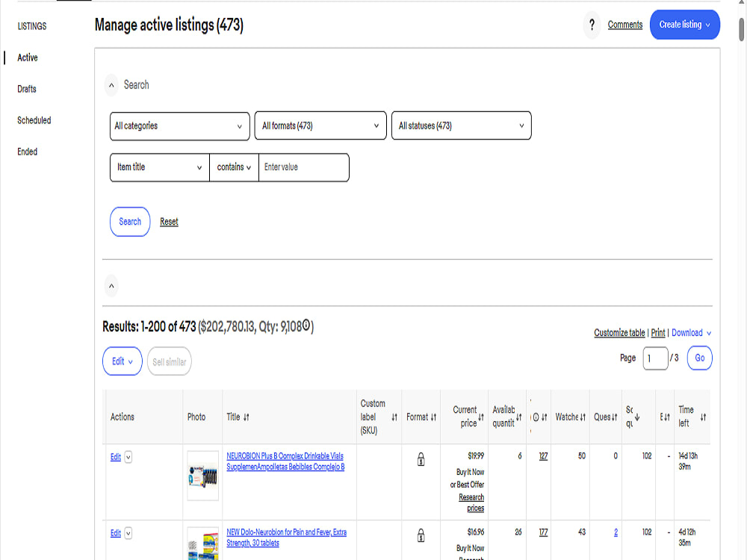The image size is (747, 560).
Task: Click the Questions column sort arrows
Action: click(614, 417)
